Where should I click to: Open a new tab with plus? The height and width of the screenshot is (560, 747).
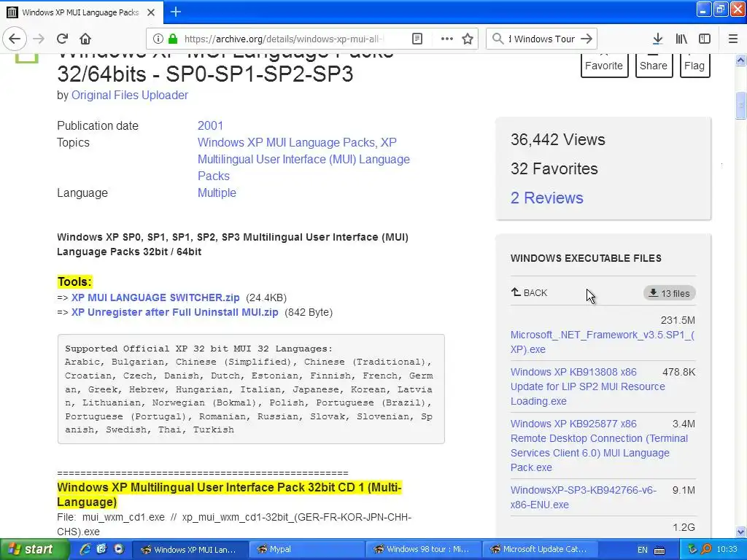coord(176,12)
